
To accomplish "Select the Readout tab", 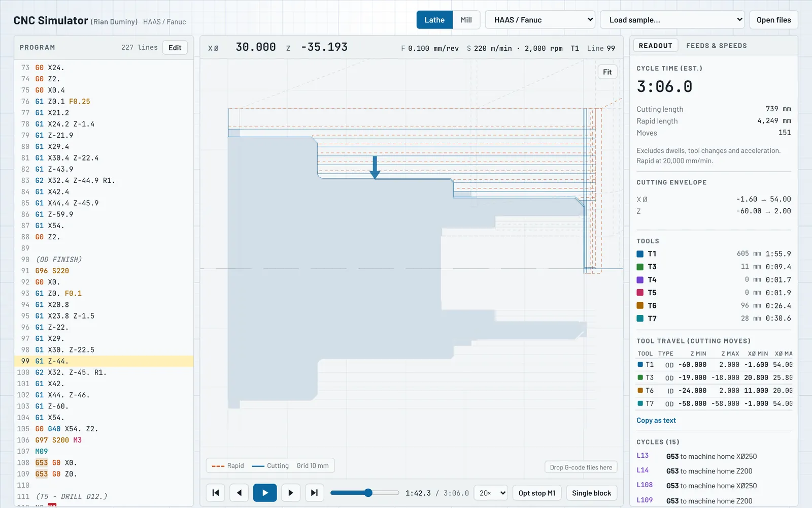I will [655, 46].
